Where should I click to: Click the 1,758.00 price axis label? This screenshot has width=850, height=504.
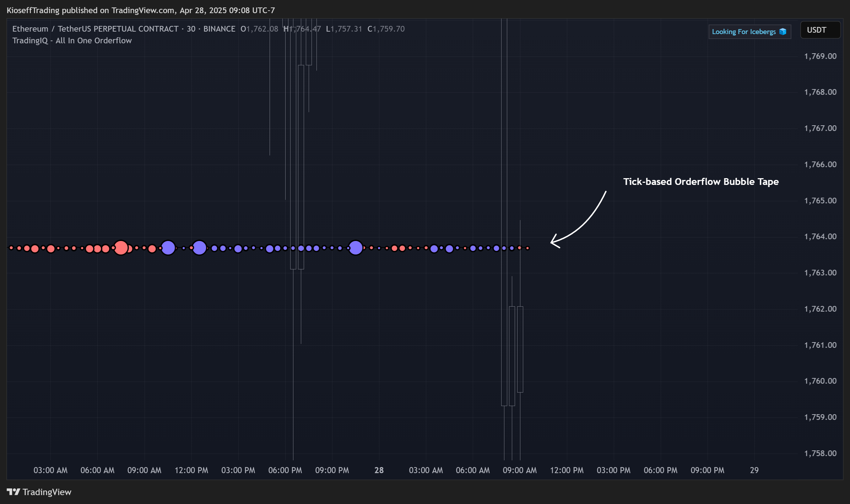(820, 453)
